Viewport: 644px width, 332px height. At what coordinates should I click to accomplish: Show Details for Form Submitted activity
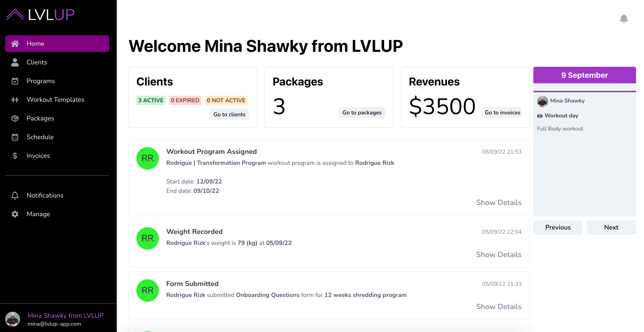point(498,306)
